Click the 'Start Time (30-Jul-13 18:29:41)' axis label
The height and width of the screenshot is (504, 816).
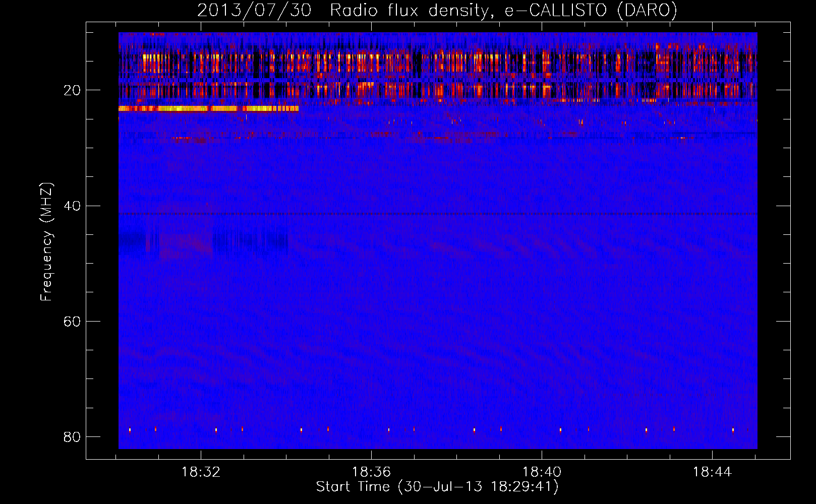437,487
